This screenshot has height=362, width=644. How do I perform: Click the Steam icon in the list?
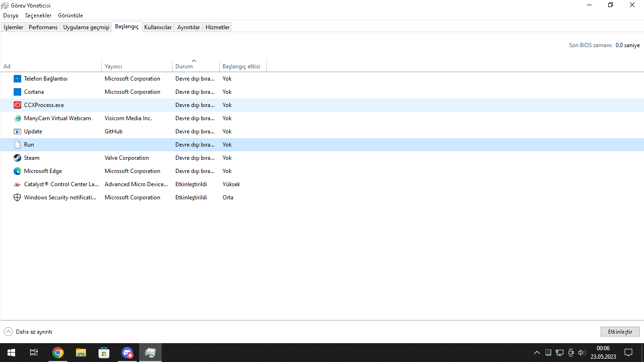point(17,158)
